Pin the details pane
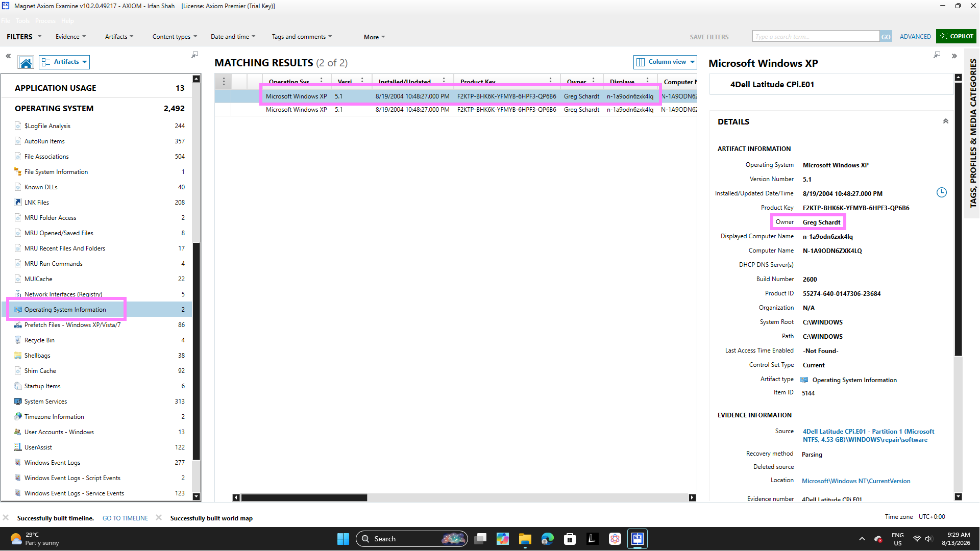The height and width of the screenshot is (551, 980). (x=937, y=55)
